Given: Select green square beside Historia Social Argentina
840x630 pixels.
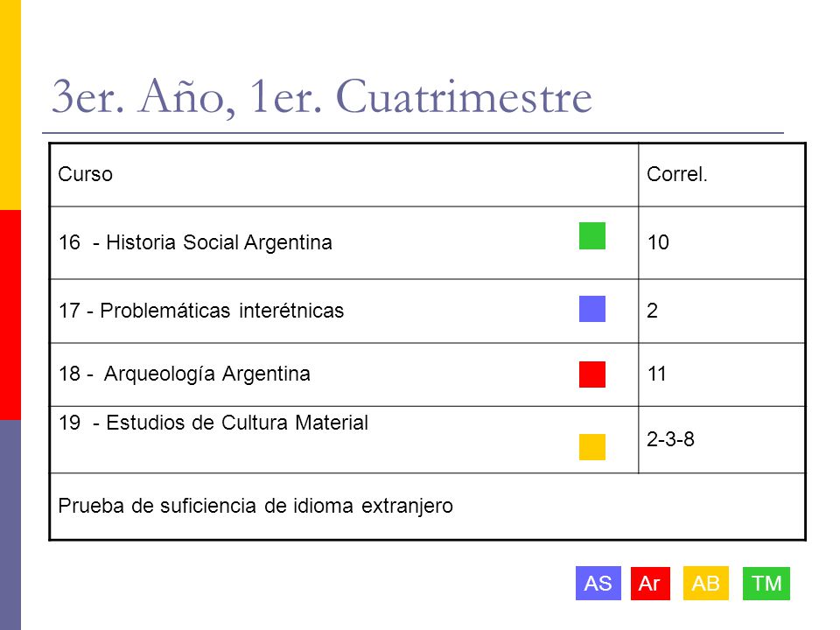Looking at the screenshot, I should tap(592, 235).
